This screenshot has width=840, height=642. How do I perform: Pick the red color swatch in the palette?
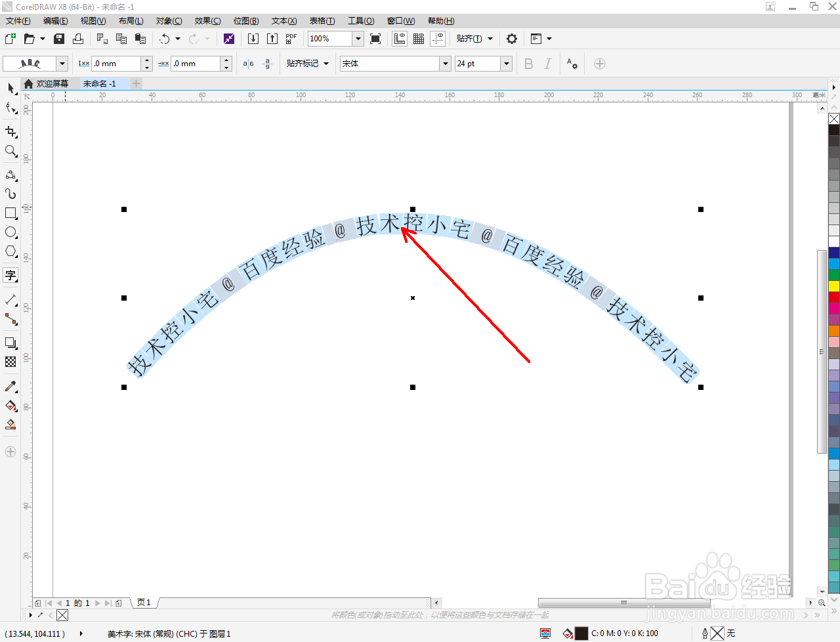pos(834,297)
